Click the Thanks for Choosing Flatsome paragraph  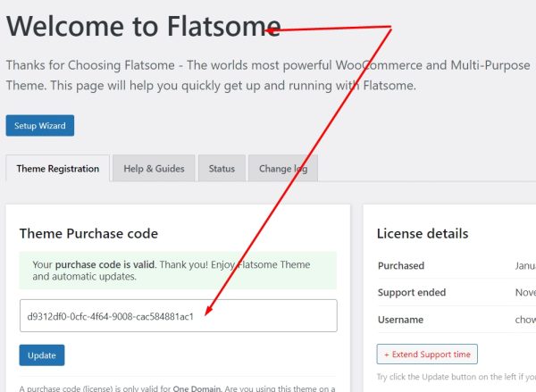268,75
